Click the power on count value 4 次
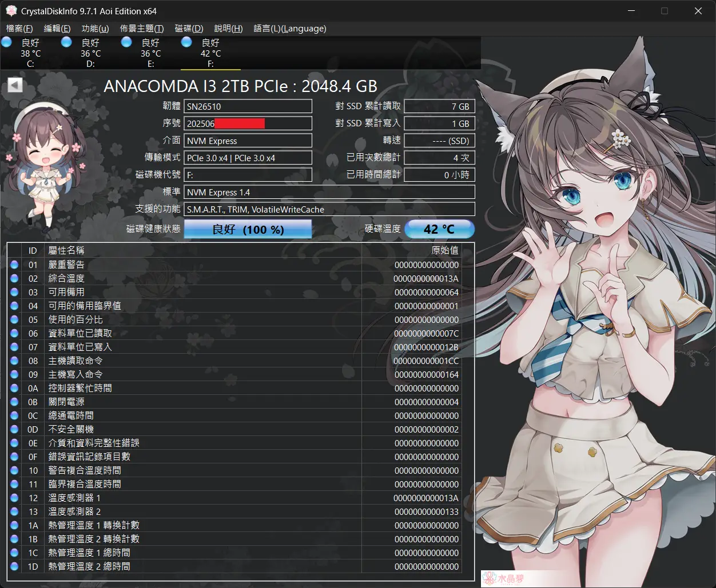Viewport: 716px width, 588px height. click(x=439, y=158)
